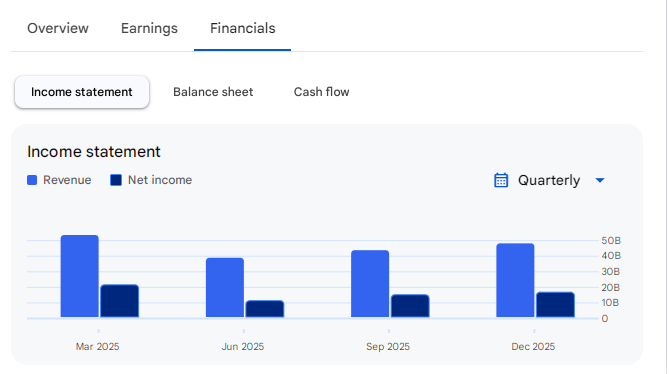Click the 30B y-axis value

(x=611, y=272)
